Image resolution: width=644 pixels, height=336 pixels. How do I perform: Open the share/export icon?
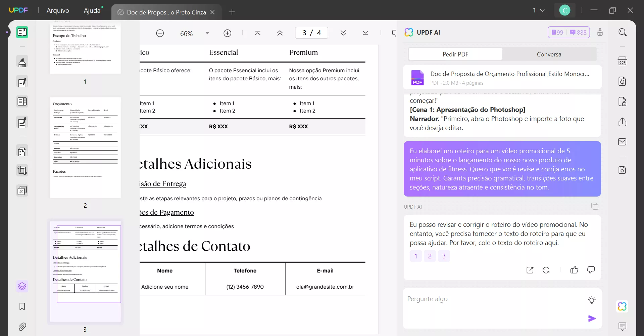(x=623, y=122)
